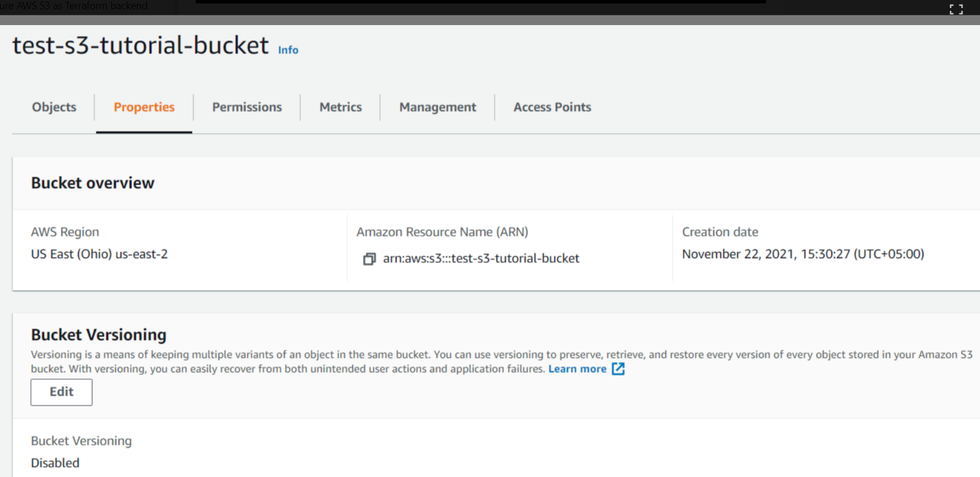Follow the Learn more versioning link
Image resolution: width=980 pixels, height=477 pixels.
coord(577,369)
